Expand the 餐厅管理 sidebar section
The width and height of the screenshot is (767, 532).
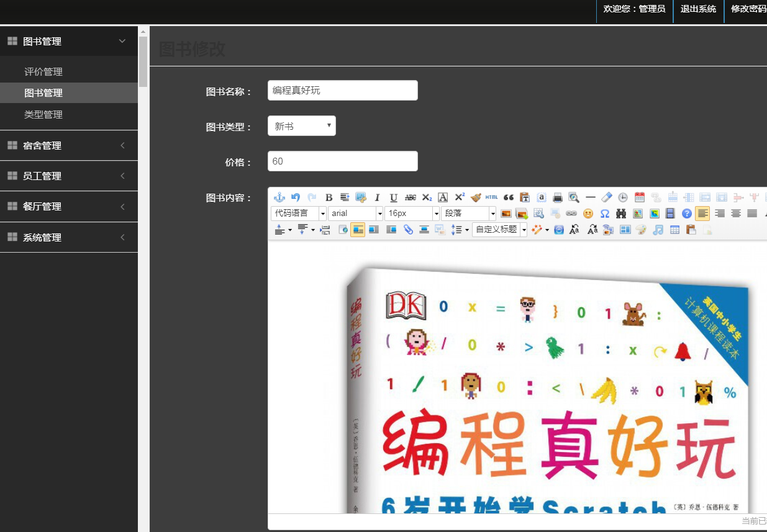click(69, 206)
